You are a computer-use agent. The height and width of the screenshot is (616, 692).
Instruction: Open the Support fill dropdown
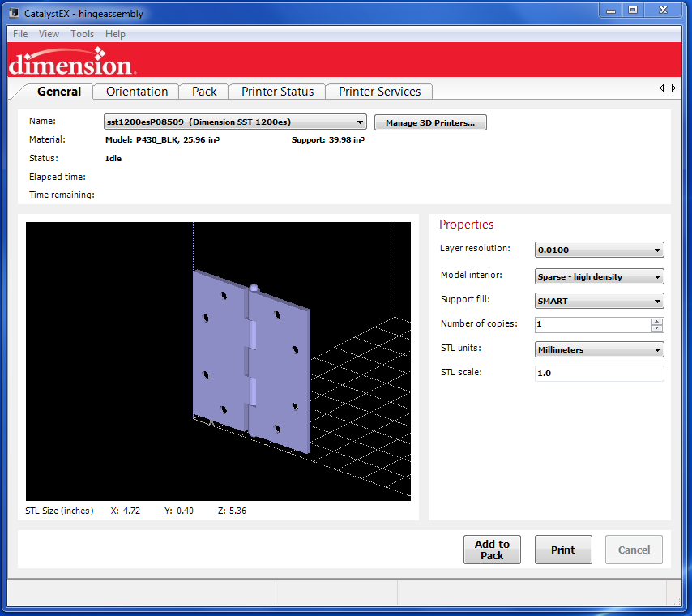tap(599, 302)
